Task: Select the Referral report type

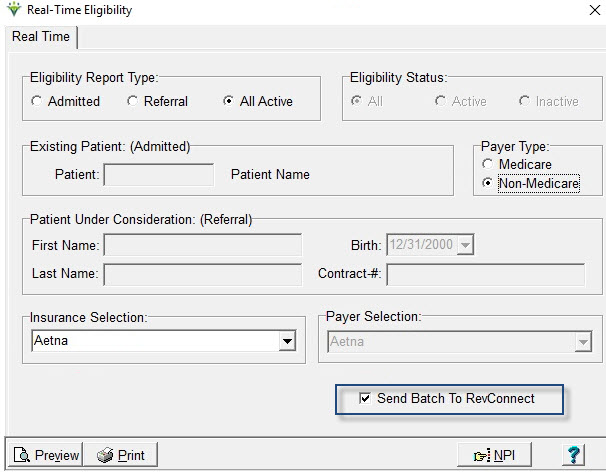Action: [133, 101]
